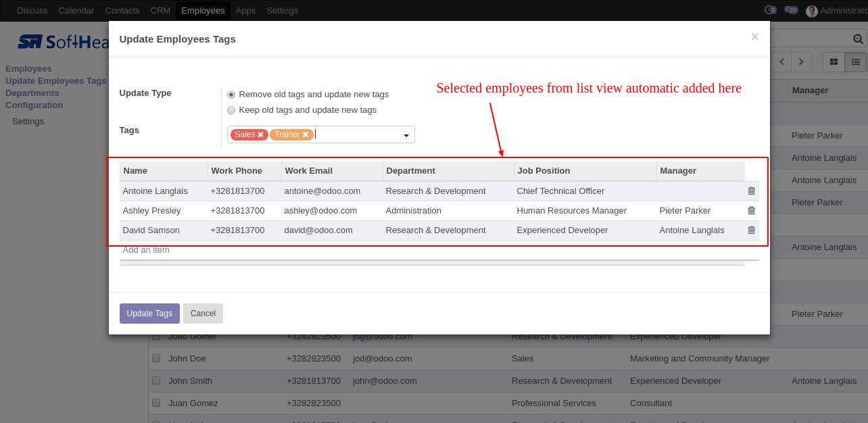
Task: Delete Ashley Presley row with trash icon
Action: pyautogui.click(x=751, y=211)
